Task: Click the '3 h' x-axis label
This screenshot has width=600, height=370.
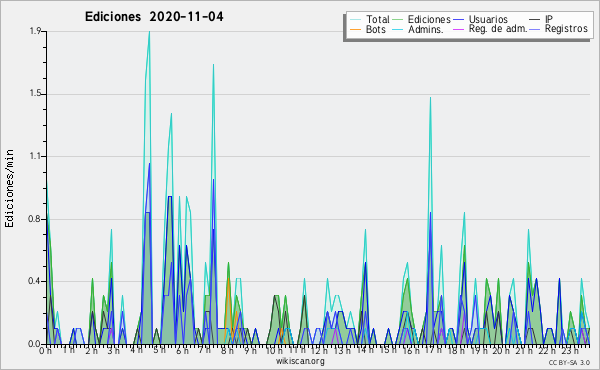Action: pyautogui.click(x=114, y=351)
